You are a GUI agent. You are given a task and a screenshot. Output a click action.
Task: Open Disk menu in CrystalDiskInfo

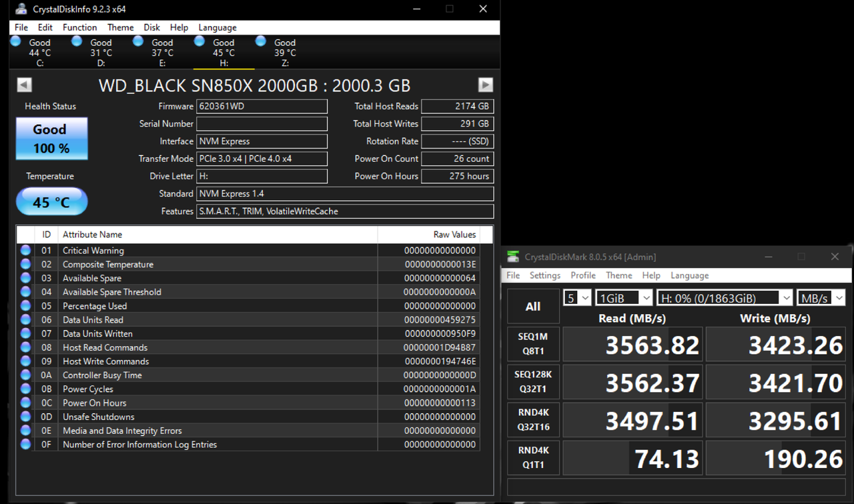pos(152,27)
